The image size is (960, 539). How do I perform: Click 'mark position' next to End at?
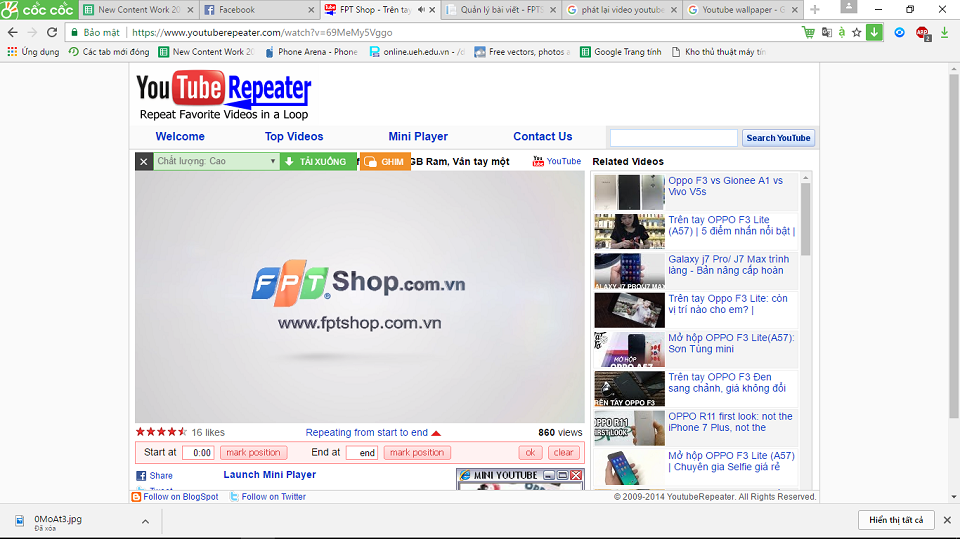pyautogui.click(x=417, y=453)
